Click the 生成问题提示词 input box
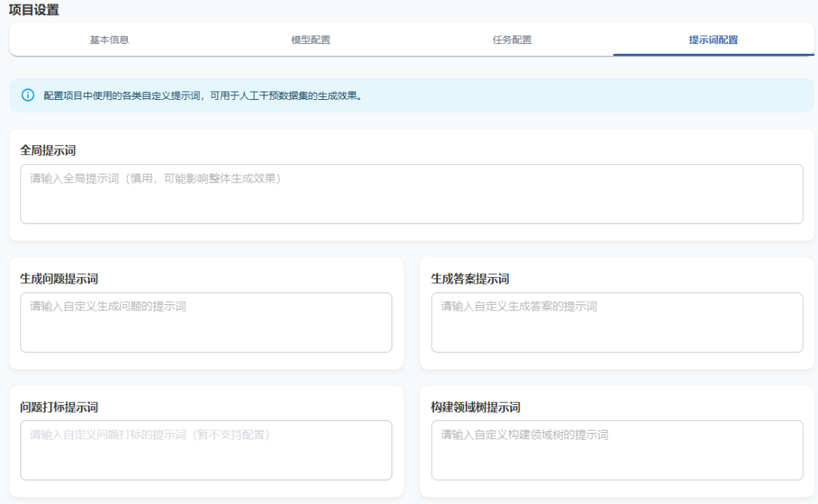This screenshot has height=504, width=818. (206, 322)
